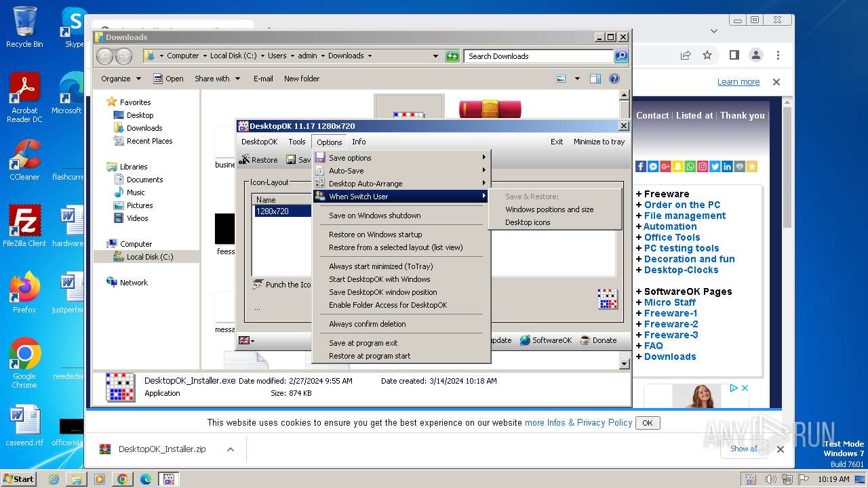Open the Tools menu
Screen dimensions: 868x488
point(297,142)
